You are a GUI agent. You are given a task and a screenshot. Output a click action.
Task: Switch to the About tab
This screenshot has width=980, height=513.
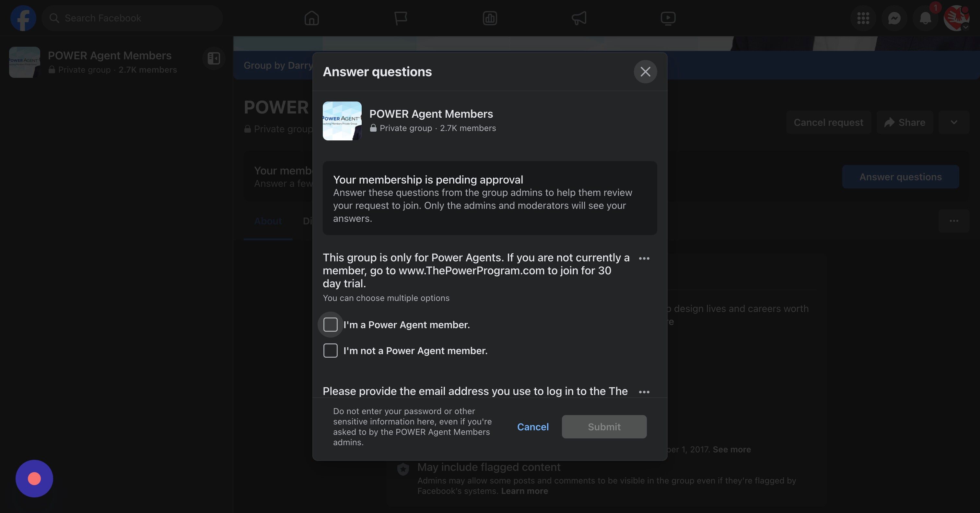pos(268,221)
